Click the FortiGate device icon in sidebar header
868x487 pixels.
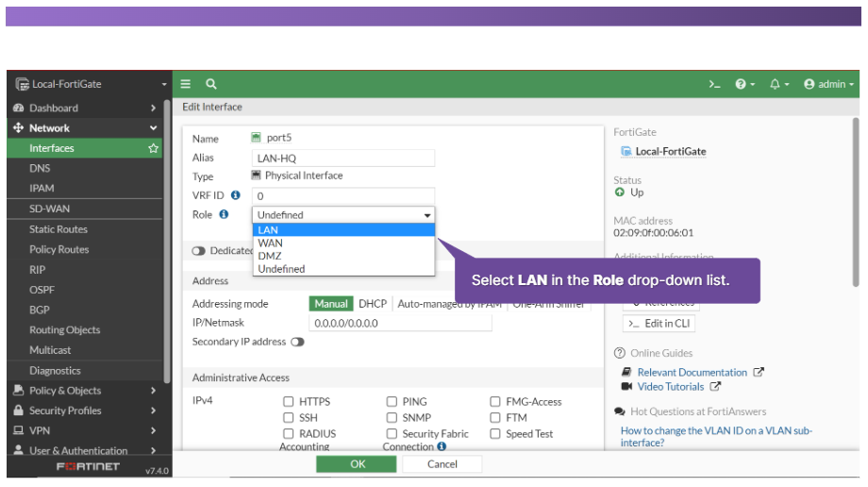coord(22,84)
